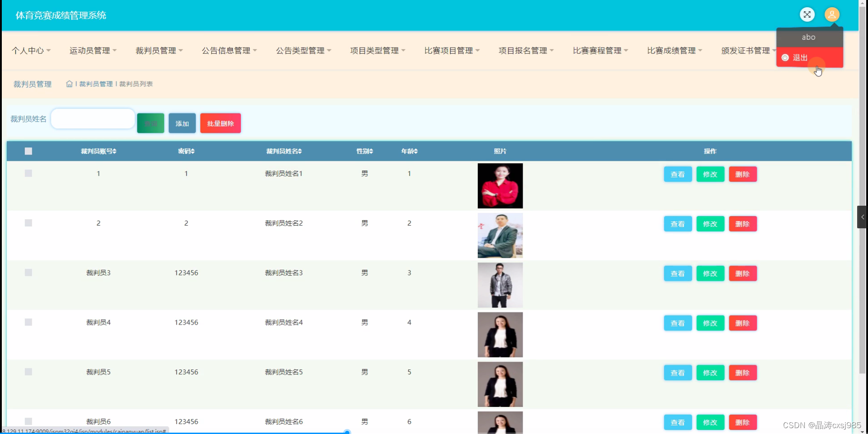Open the 裁判员管理 dropdown in the nav bar
Viewport: 868px width, 434px height.
pos(159,51)
